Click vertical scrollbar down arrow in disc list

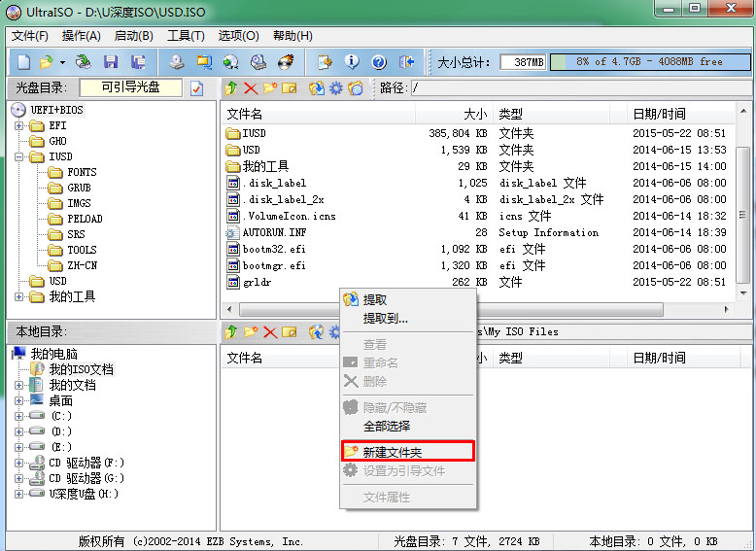743,293
